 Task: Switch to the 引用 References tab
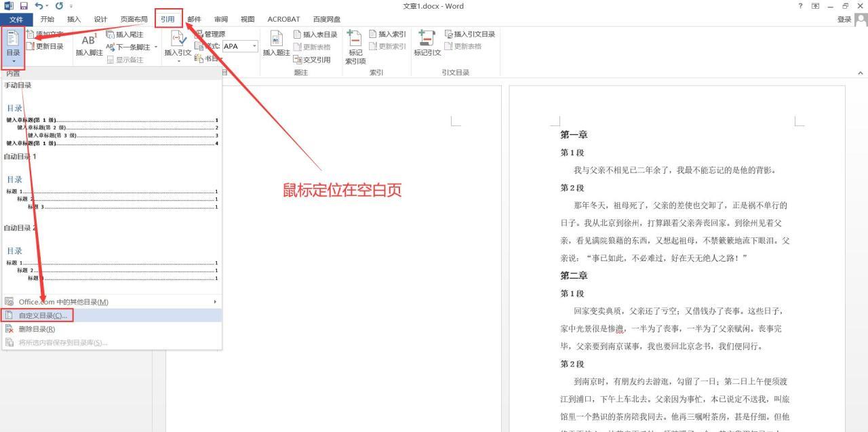[x=168, y=20]
